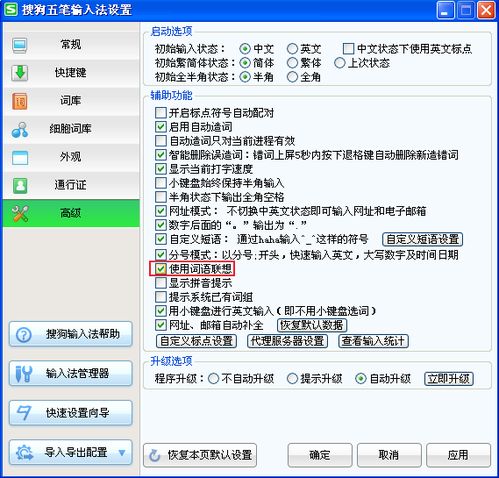Viewport: 499px width, 478px height.
Task: Check 半角状态下输出全角空格
Action: [x=161, y=197]
